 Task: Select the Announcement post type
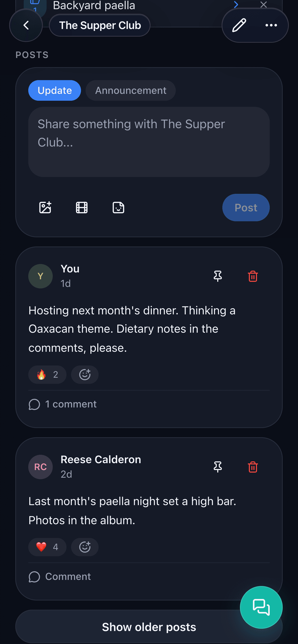pos(131,91)
